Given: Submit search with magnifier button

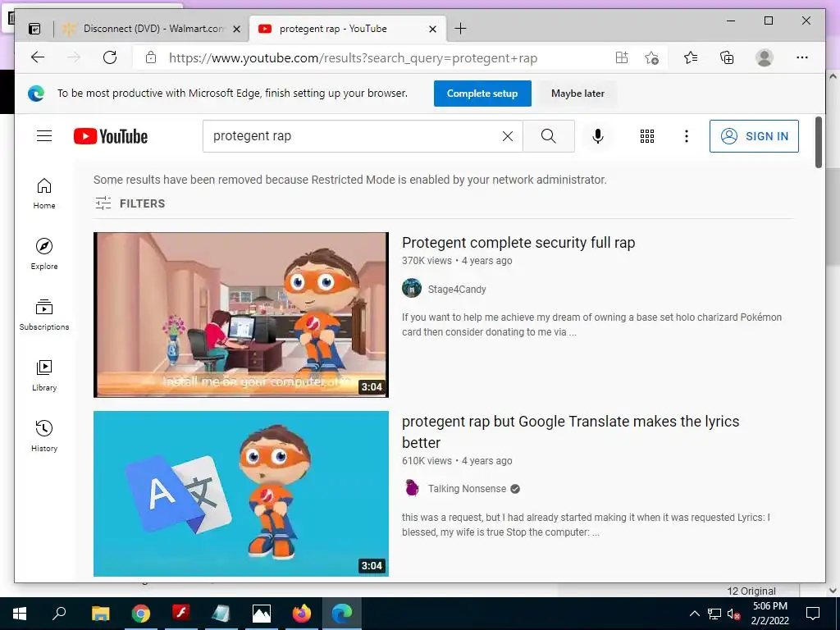Looking at the screenshot, I should click(549, 136).
